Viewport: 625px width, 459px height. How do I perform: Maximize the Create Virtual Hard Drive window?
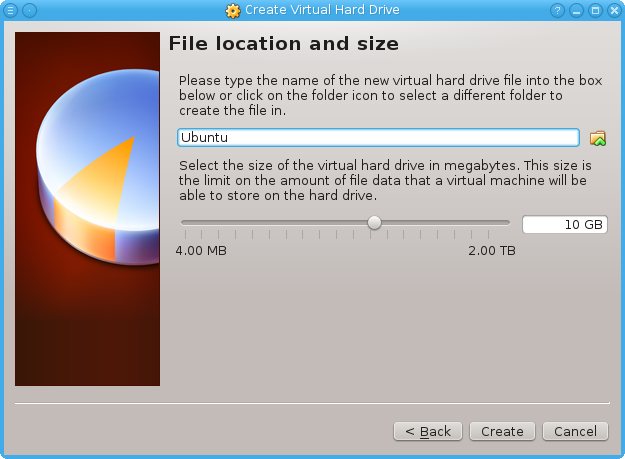pos(596,10)
